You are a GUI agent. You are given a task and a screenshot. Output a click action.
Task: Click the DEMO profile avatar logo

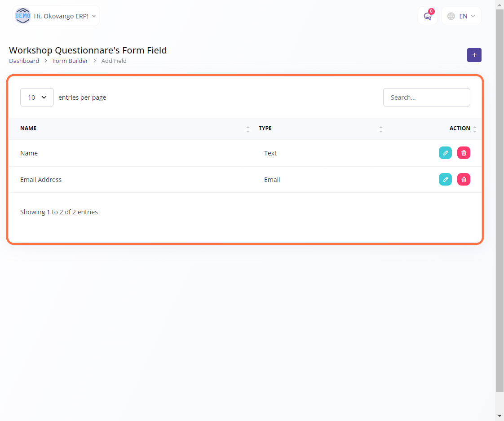point(22,16)
